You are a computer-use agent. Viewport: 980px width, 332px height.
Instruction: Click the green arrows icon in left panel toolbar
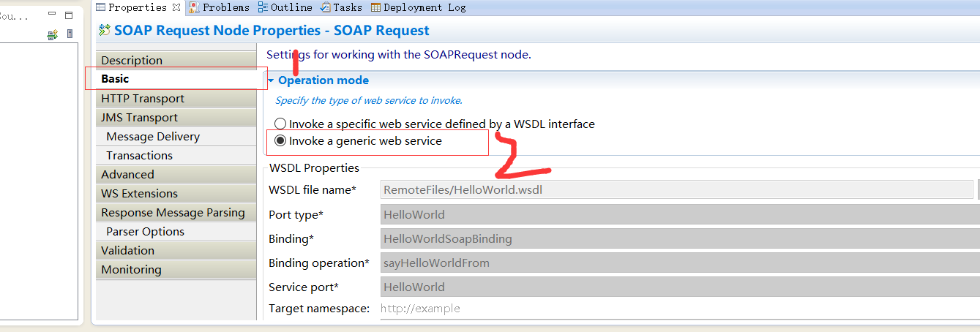(x=52, y=34)
